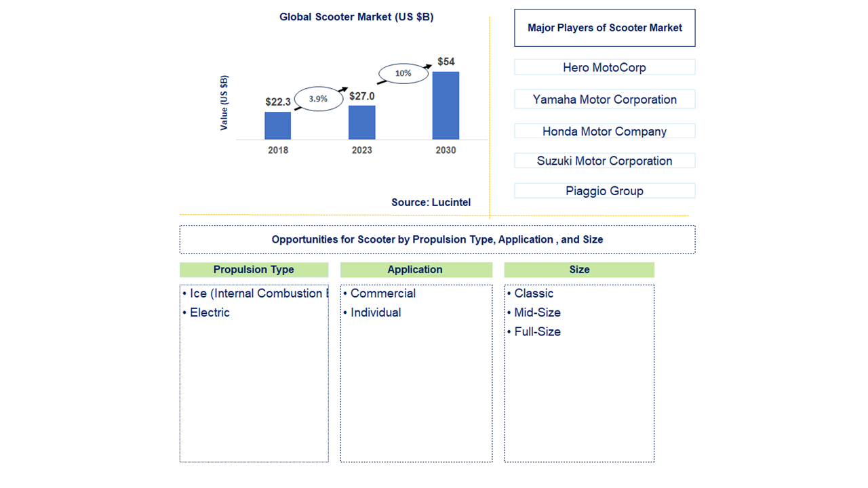Click the 2023 axis label
Screen dimensions: 868x488
point(361,150)
